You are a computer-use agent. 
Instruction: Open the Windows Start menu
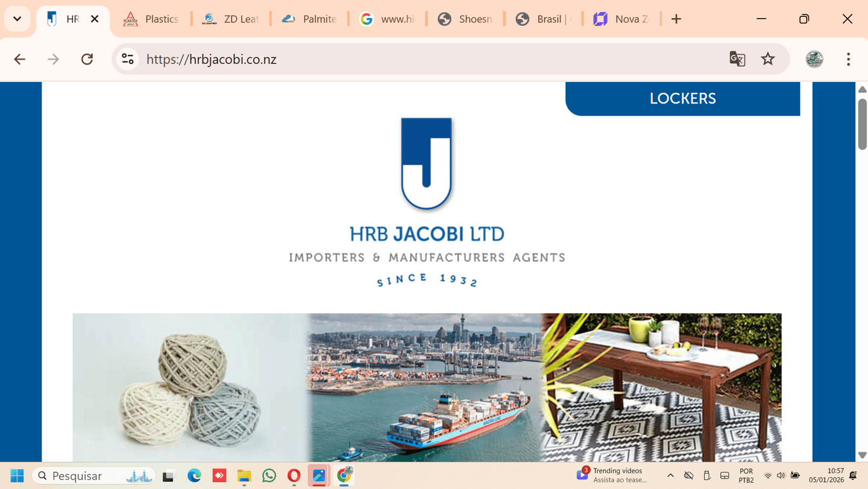pos(17,476)
